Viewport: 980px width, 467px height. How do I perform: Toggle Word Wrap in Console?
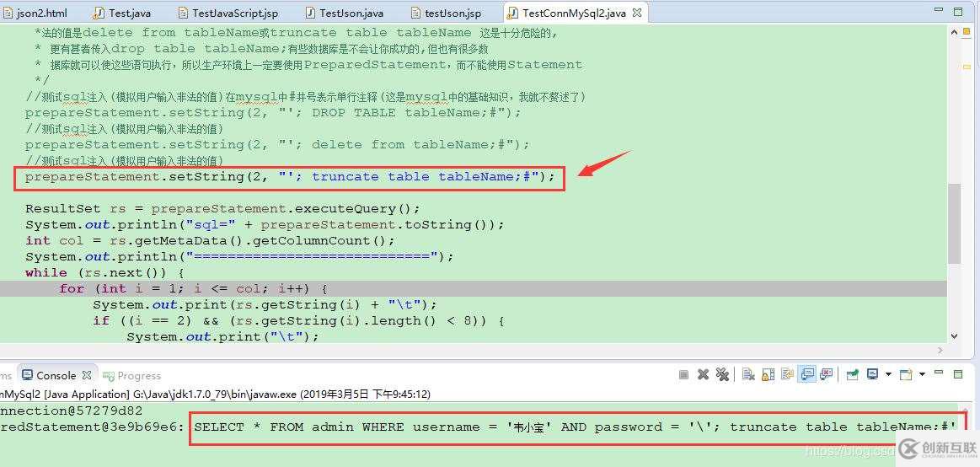pos(788,374)
